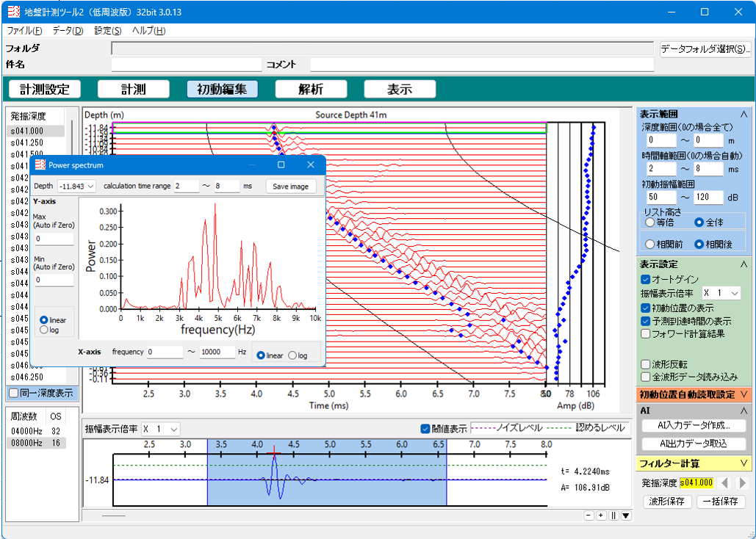The image size is (756, 539).
Task: Step to previous source depth with left arrow
Action: pos(724,482)
